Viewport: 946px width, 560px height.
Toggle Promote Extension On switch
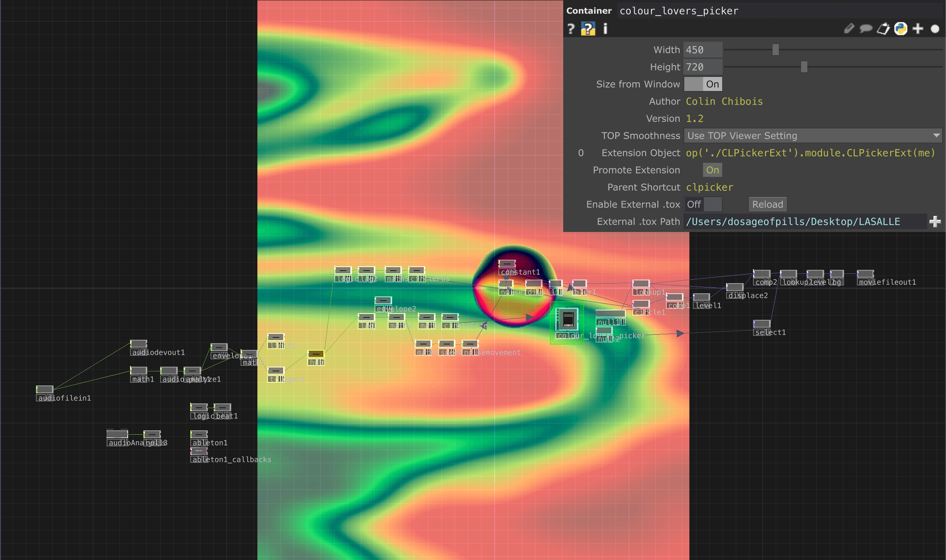click(x=712, y=170)
